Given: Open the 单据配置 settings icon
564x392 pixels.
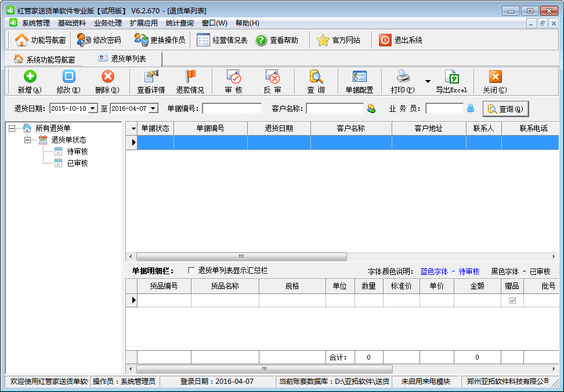Looking at the screenshot, I should tap(359, 76).
